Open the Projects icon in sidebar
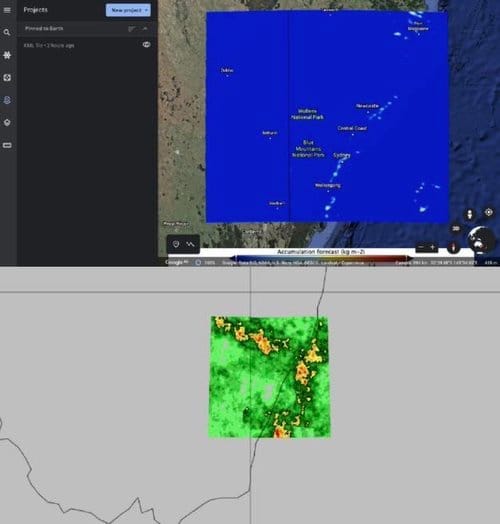This screenshot has width=500, height=524. pos(7,100)
